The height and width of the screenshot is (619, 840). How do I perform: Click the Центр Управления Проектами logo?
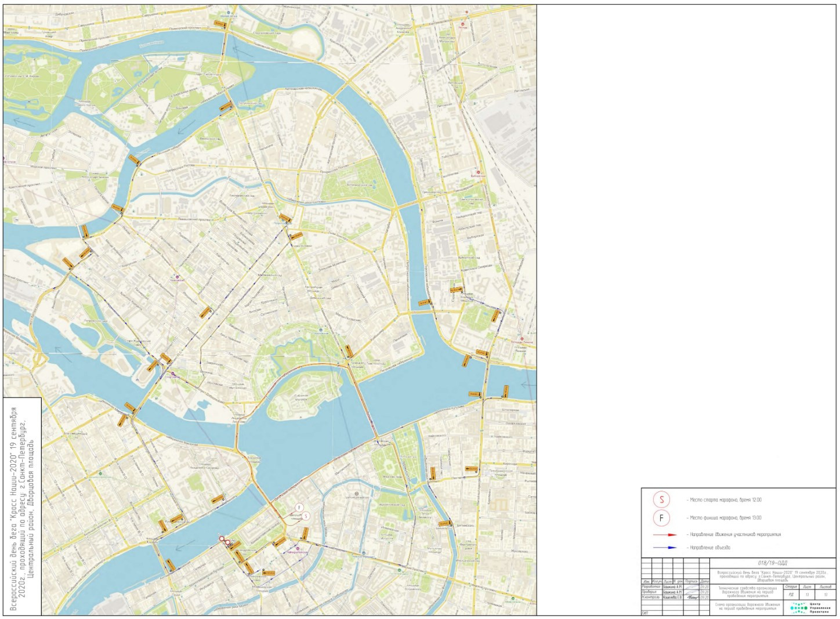point(810,608)
